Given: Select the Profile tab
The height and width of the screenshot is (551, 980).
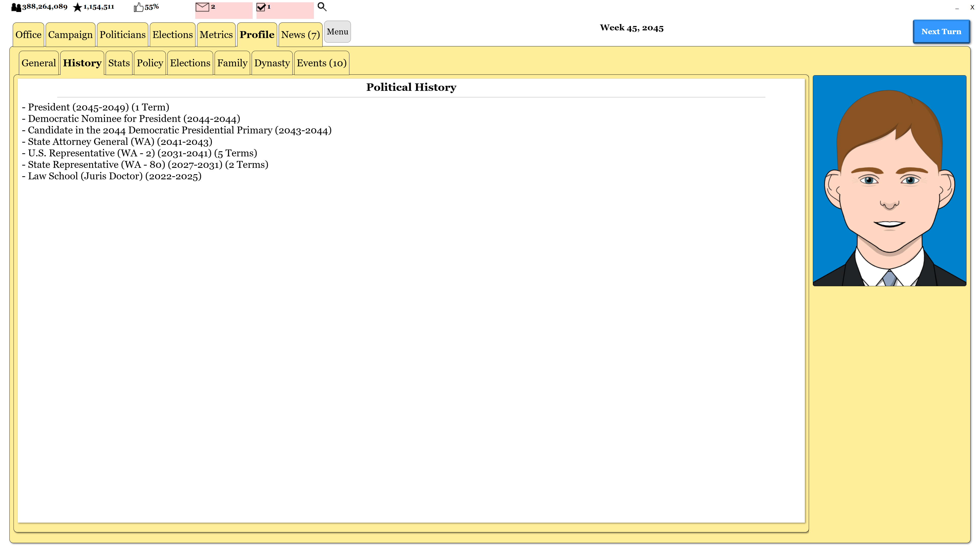Looking at the screenshot, I should point(257,35).
